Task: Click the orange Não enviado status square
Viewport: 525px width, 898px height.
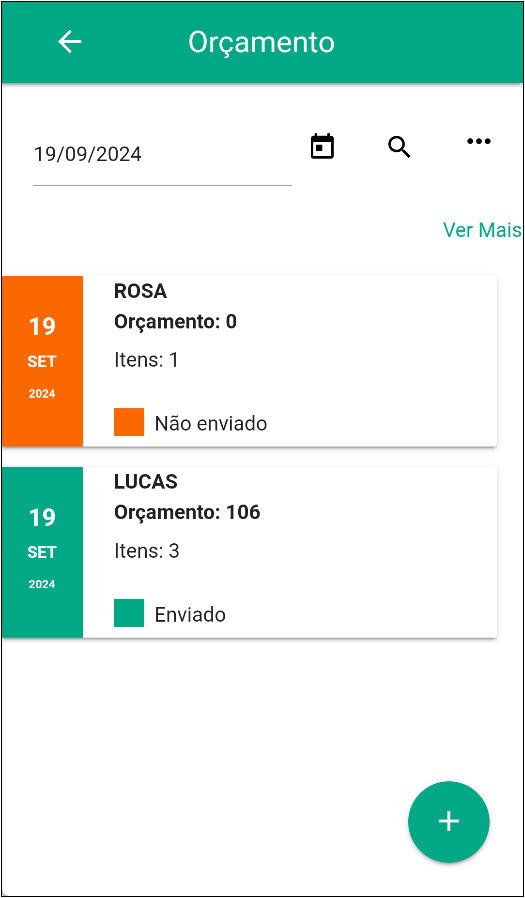Action: pyautogui.click(x=129, y=422)
